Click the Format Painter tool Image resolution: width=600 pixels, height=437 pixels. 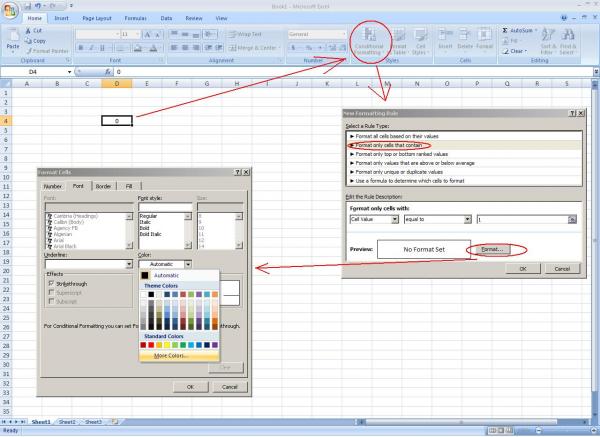pos(50,50)
